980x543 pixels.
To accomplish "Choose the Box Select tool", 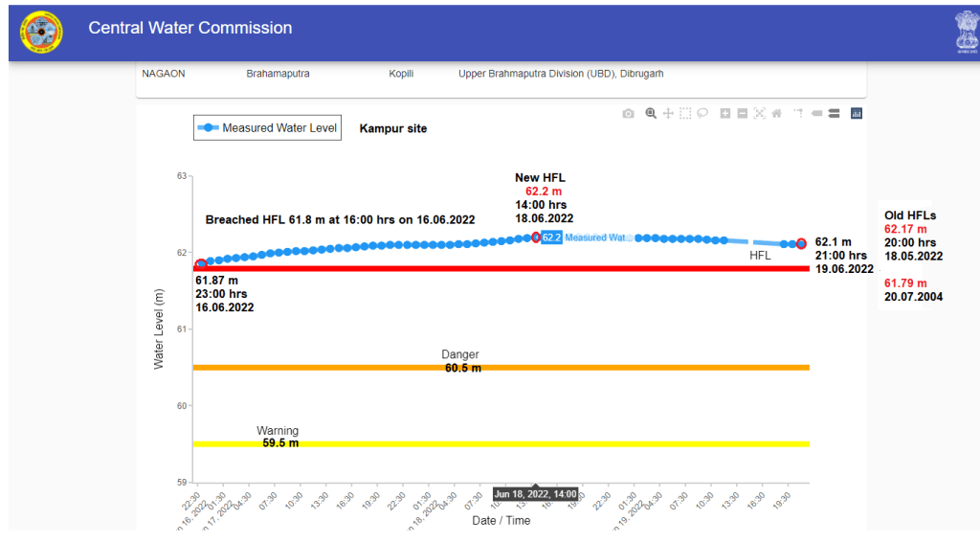I will click(x=685, y=113).
